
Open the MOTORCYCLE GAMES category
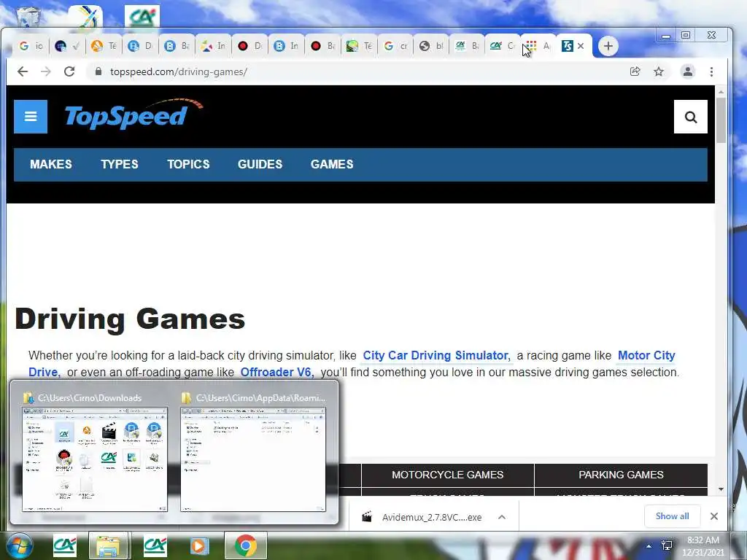pos(447,475)
